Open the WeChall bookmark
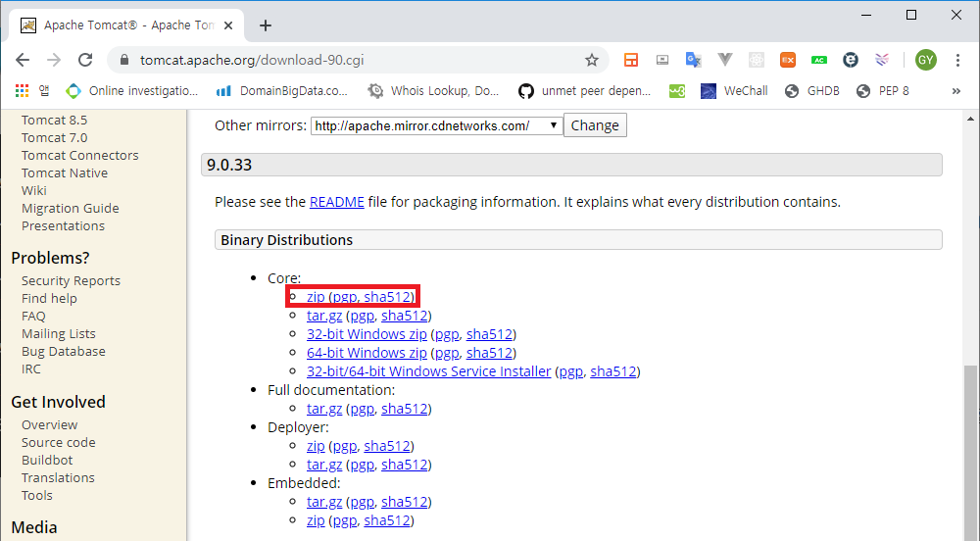The height and width of the screenshot is (541, 980). point(734,91)
